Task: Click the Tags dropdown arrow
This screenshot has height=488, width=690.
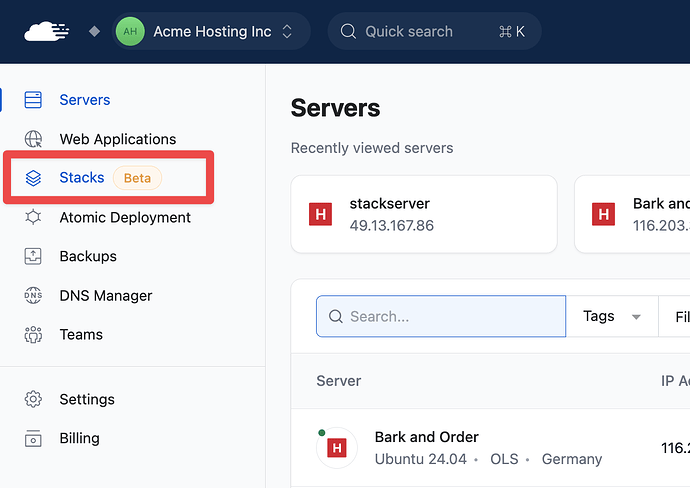Action: click(x=636, y=317)
